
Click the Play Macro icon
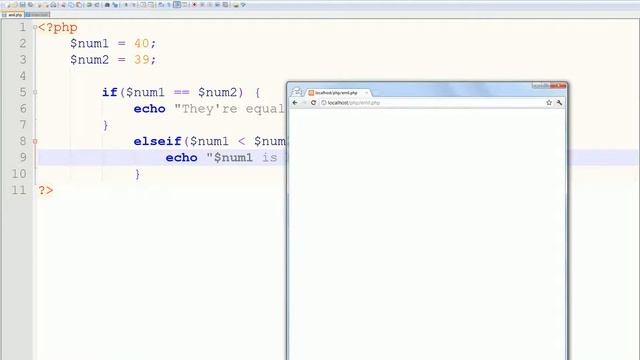point(210,5)
